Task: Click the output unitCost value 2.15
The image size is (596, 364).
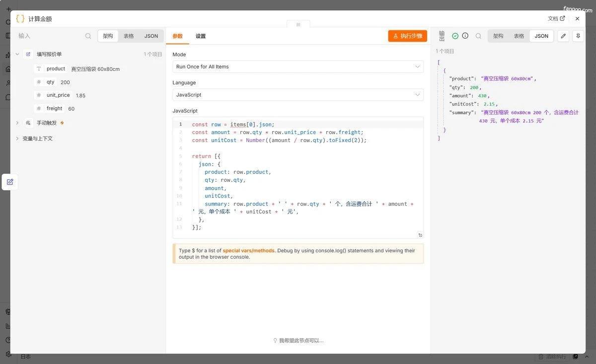Action: click(x=489, y=104)
